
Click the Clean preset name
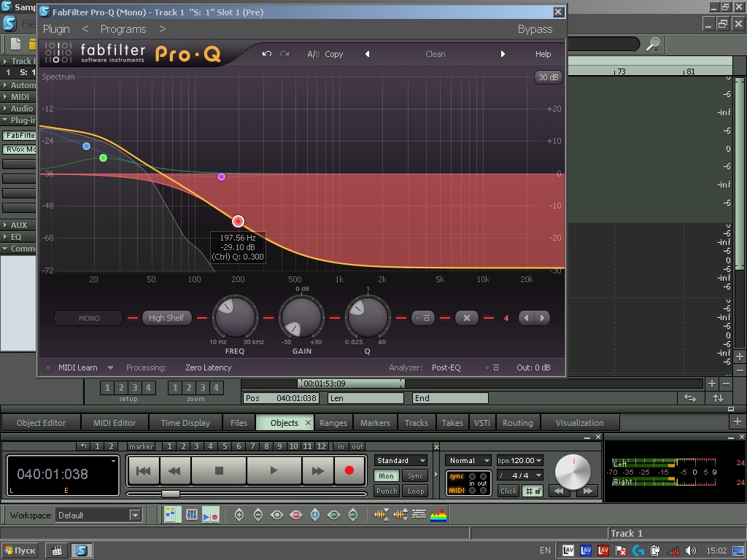coord(436,54)
